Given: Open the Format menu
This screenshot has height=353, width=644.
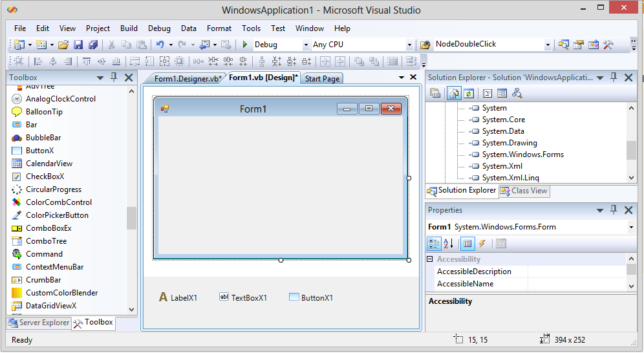Looking at the screenshot, I should (219, 28).
